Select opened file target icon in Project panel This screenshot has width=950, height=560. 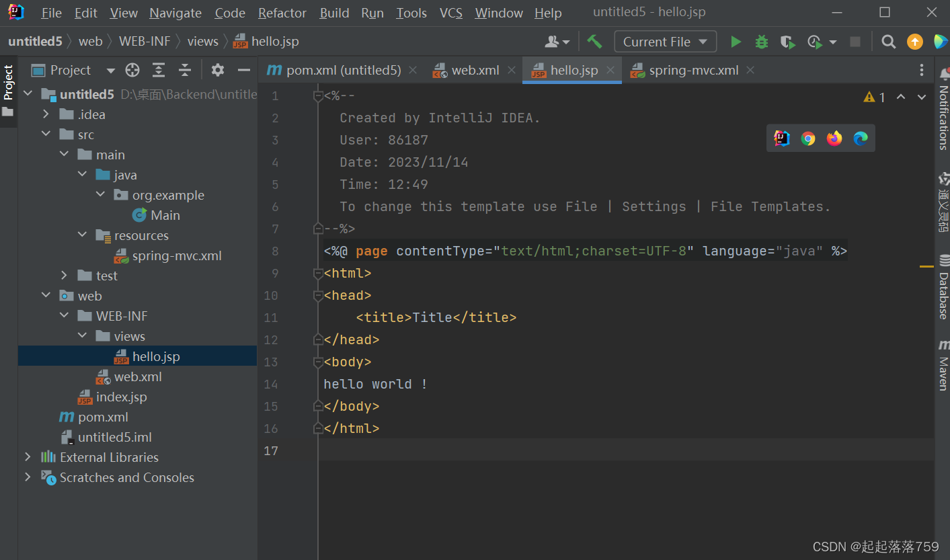(132, 70)
